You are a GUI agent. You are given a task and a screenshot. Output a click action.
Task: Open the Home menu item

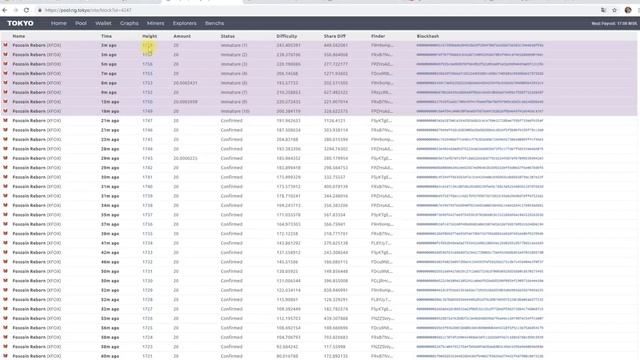point(59,23)
